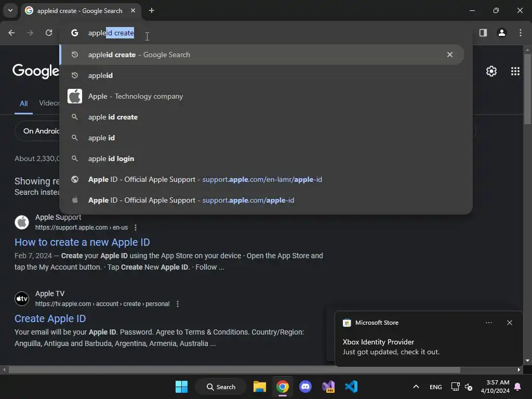Select the appleid create - Google Search tab
Image resolution: width=532 pixels, height=399 pixels.
click(79, 10)
